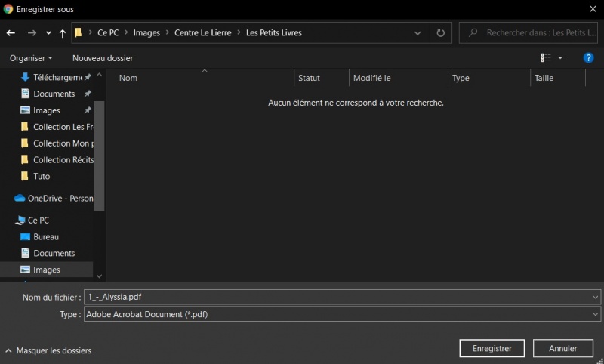Expand the address bar previous locations
Viewport: 604px width, 364px height.
[x=418, y=33]
